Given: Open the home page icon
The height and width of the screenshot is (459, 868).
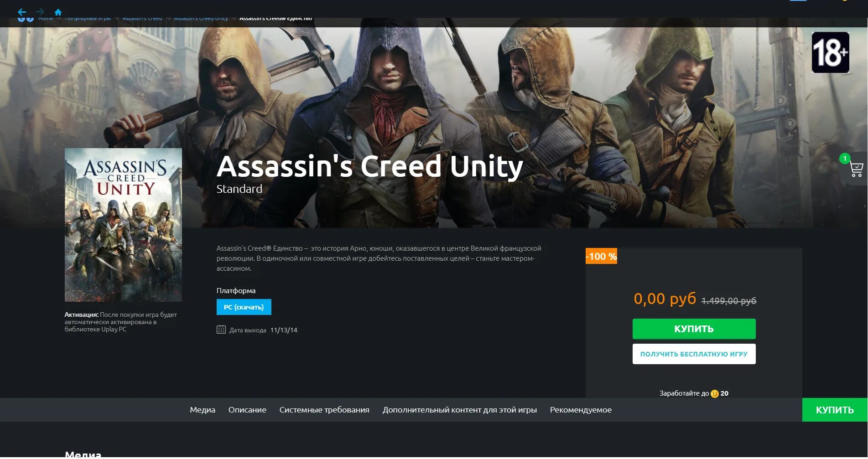Looking at the screenshot, I should click(58, 12).
